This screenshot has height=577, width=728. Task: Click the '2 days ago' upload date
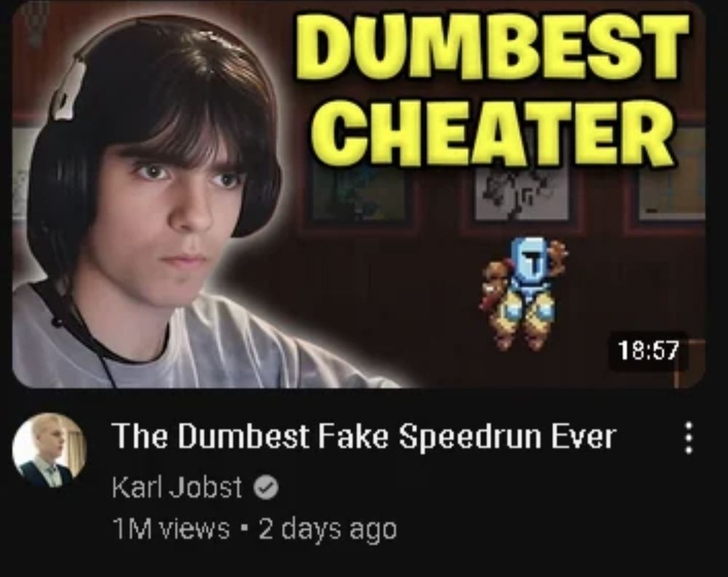328,530
